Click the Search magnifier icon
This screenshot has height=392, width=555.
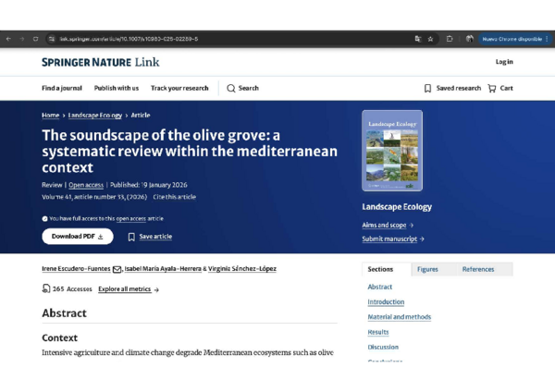(x=231, y=88)
